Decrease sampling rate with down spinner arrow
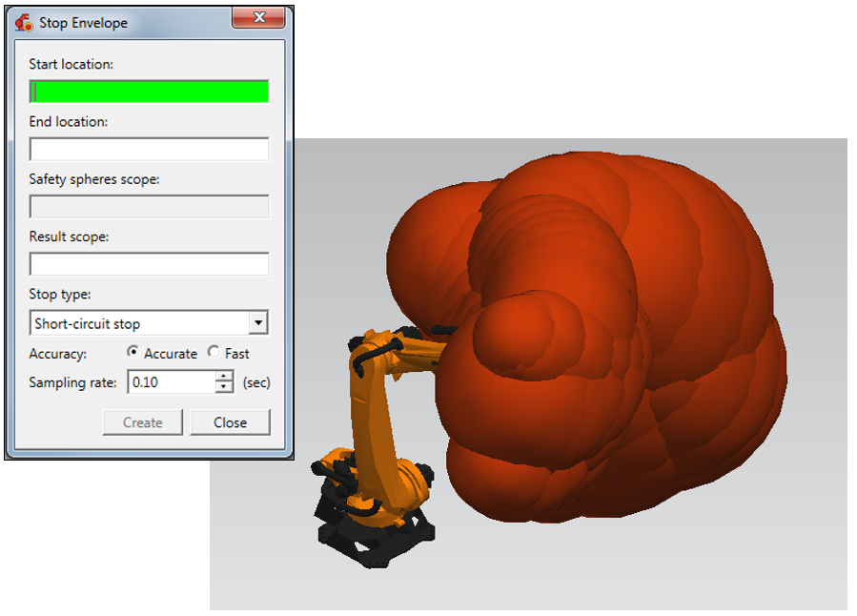The image size is (857, 616). pos(224,388)
